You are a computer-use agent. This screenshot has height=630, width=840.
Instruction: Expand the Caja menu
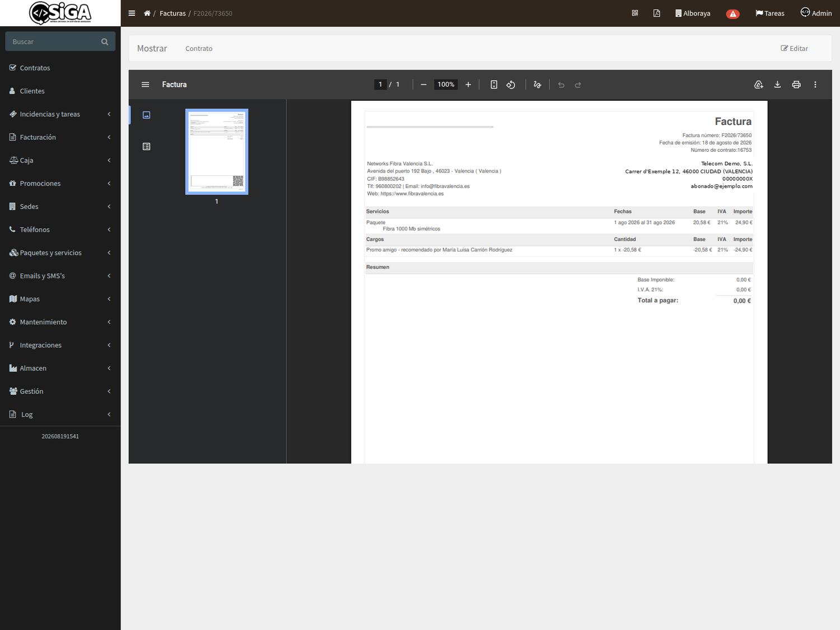(60, 160)
